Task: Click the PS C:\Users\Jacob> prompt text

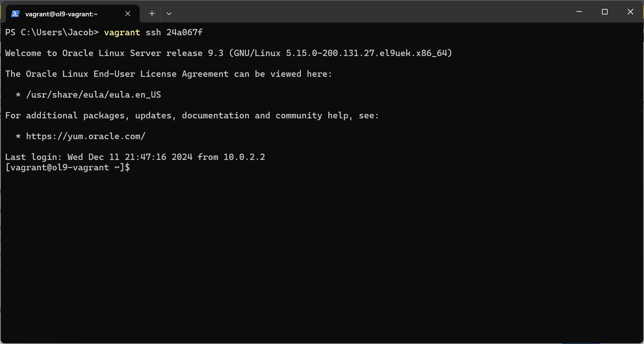Action: pos(52,33)
